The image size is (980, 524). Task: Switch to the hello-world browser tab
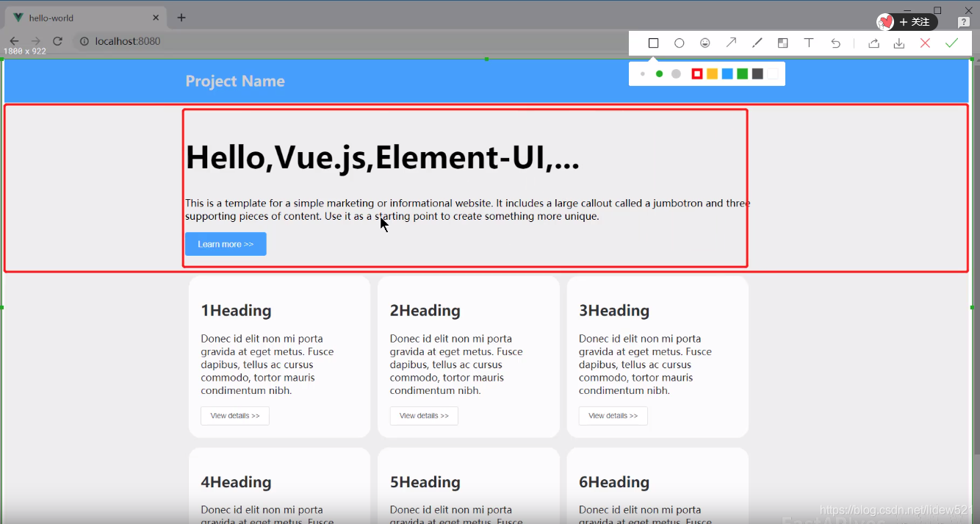point(84,18)
